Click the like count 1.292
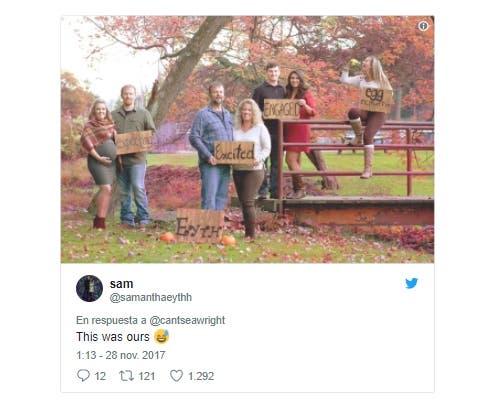Viewport: 499px width, 399px height. click(x=201, y=376)
